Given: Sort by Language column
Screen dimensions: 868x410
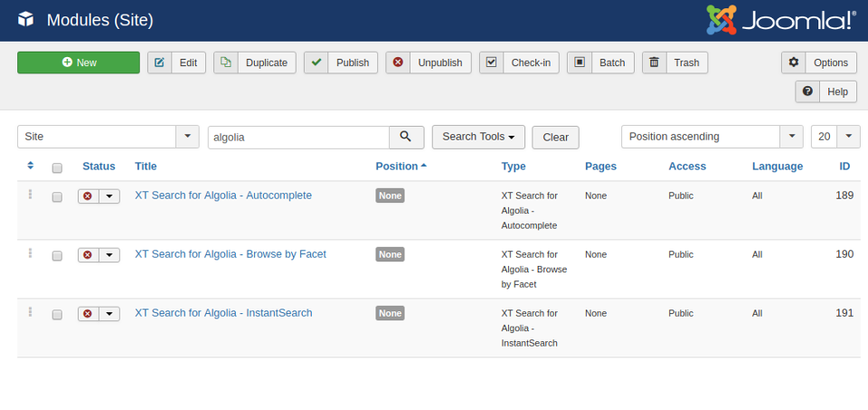Looking at the screenshot, I should (x=778, y=167).
